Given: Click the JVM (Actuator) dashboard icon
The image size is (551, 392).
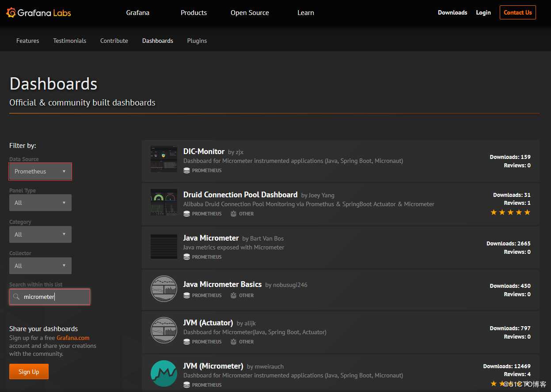Looking at the screenshot, I should [163, 330].
